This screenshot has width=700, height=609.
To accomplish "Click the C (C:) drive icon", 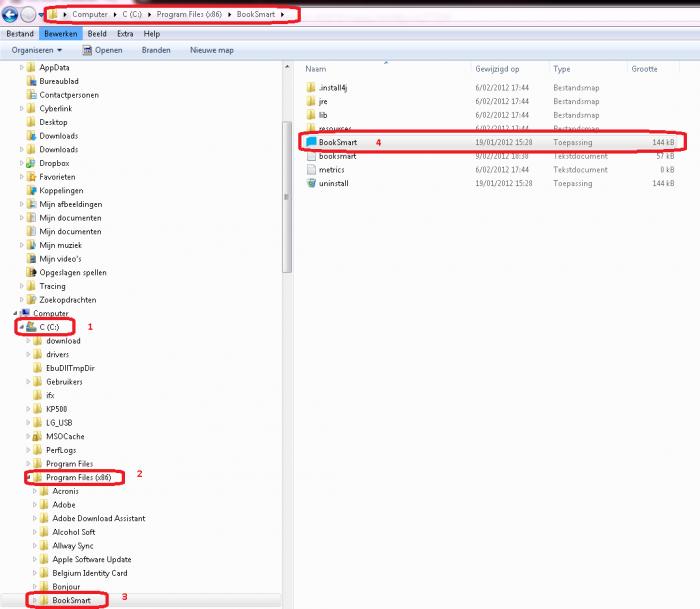I will (x=31, y=327).
